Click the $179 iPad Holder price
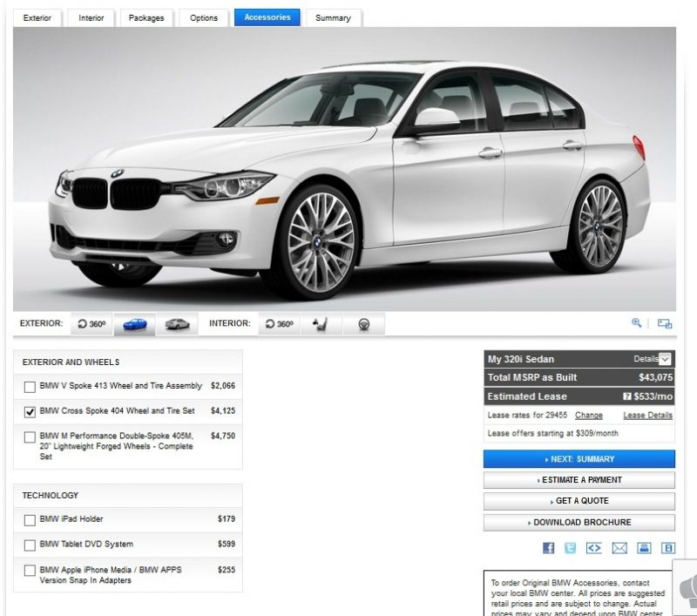697x616 pixels. point(227,518)
